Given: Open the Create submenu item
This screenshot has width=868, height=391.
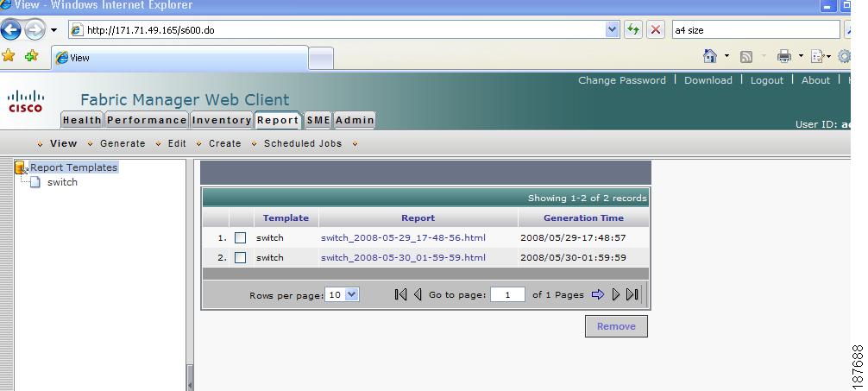Looking at the screenshot, I should [224, 143].
